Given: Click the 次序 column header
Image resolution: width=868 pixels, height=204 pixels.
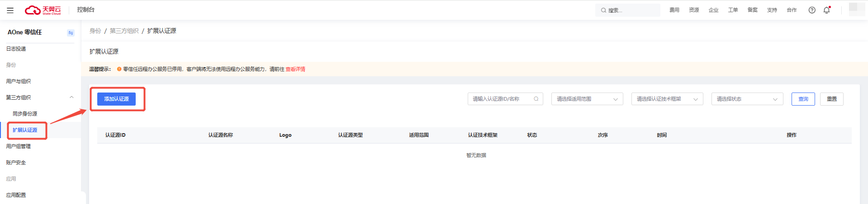Looking at the screenshot, I should [602, 135].
